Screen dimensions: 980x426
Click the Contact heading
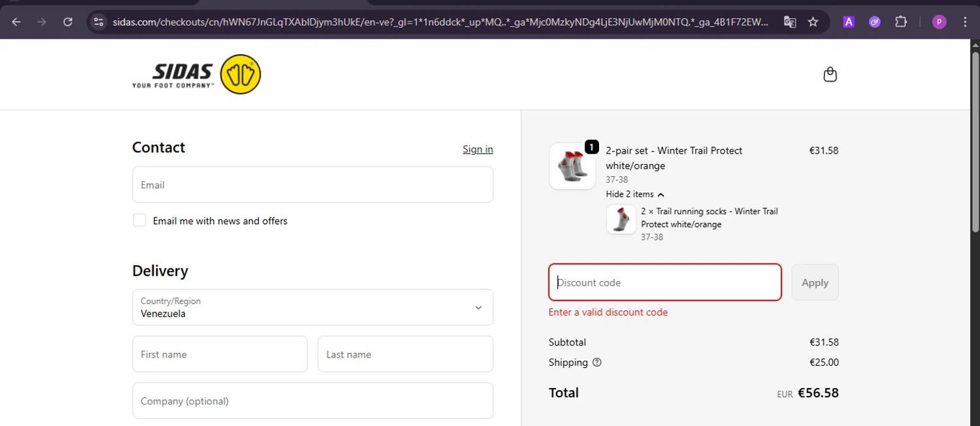point(159,148)
